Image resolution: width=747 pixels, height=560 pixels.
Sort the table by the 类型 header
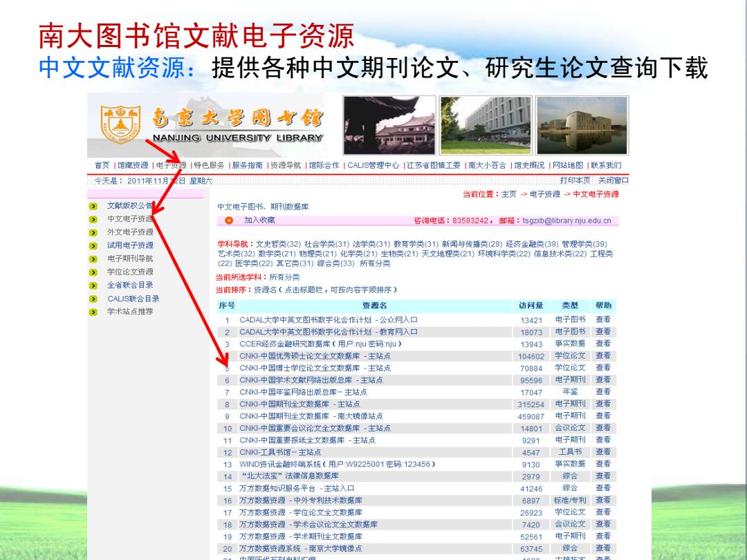click(x=570, y=306)
